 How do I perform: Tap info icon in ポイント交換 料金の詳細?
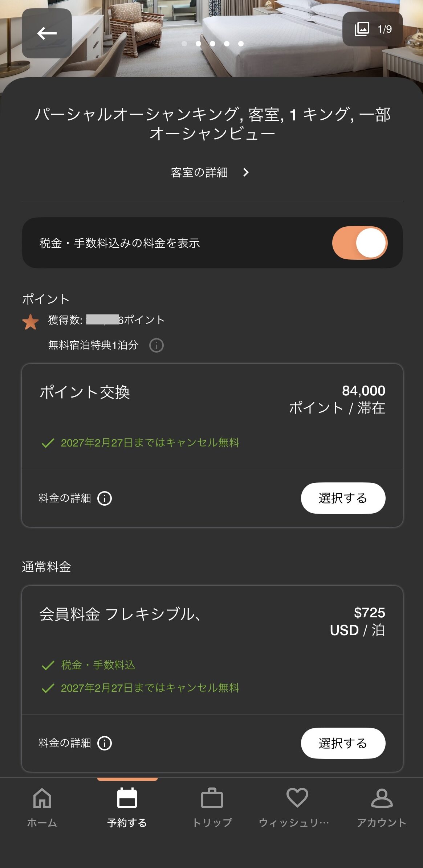[105, 498]
